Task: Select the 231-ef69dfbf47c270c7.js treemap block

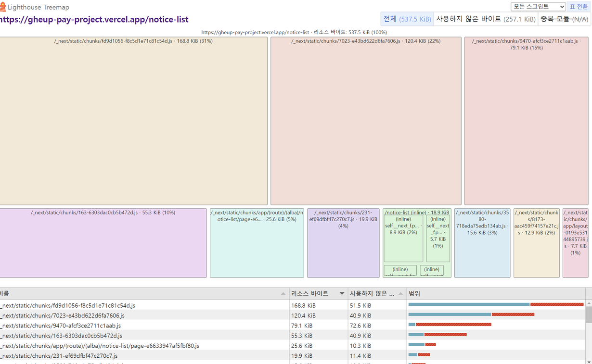Action: click(x=343, y=243)
